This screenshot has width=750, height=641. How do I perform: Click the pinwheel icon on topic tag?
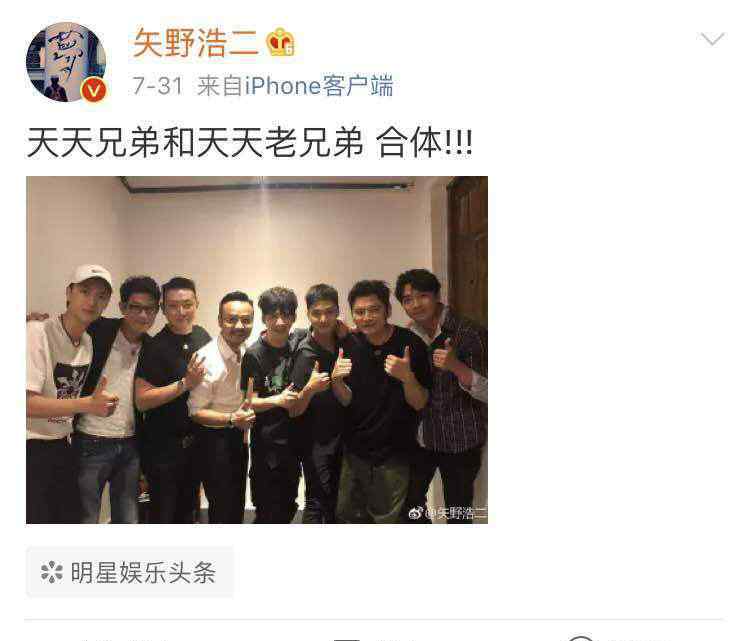coord(52,573)
